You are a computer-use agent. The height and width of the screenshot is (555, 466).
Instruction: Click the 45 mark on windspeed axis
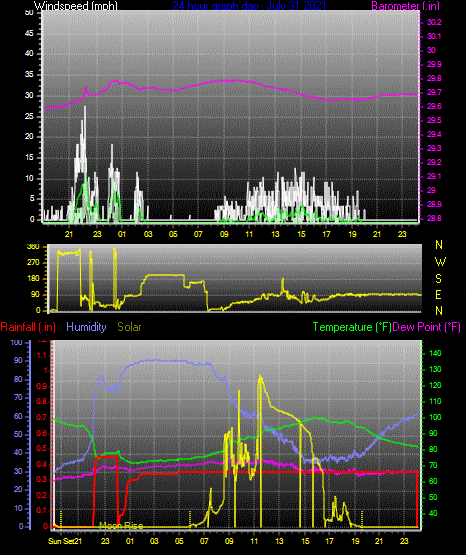[29, 34]
